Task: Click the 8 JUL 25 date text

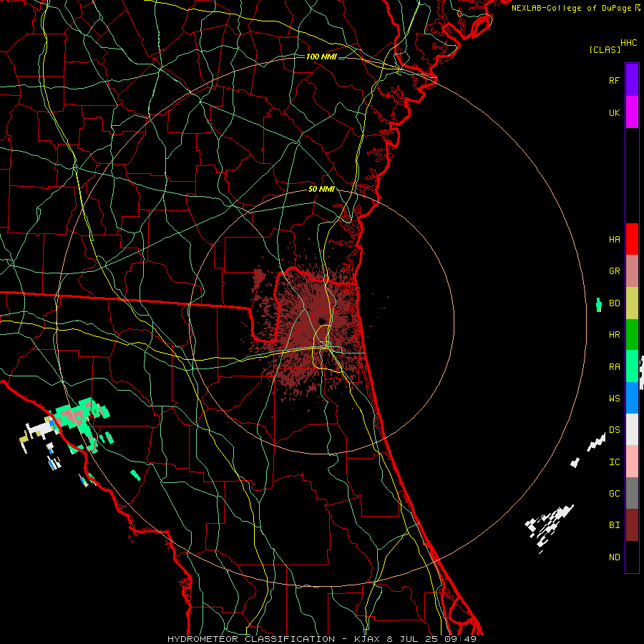Action: (413, 639)
